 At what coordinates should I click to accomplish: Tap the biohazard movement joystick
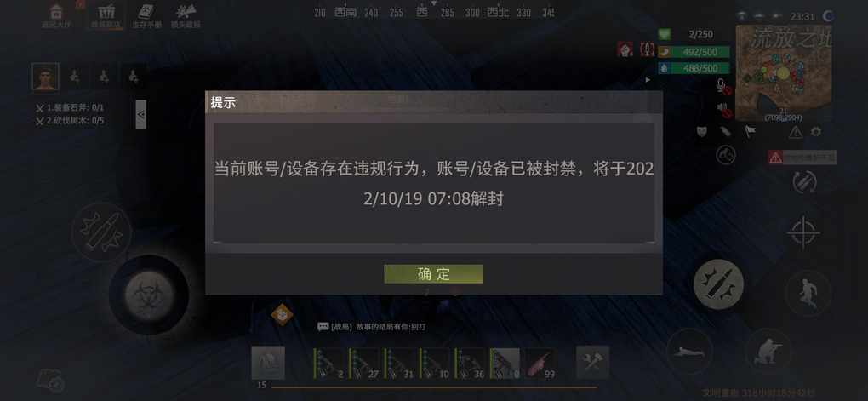(x=149, y=295)
